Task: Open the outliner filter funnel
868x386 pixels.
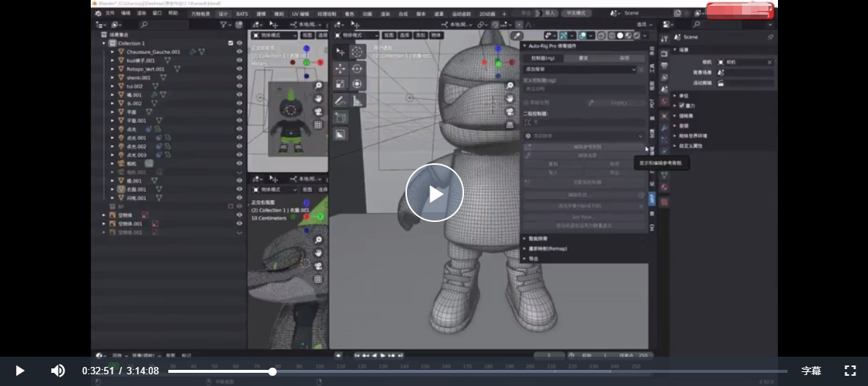Action: click(223, 24)
